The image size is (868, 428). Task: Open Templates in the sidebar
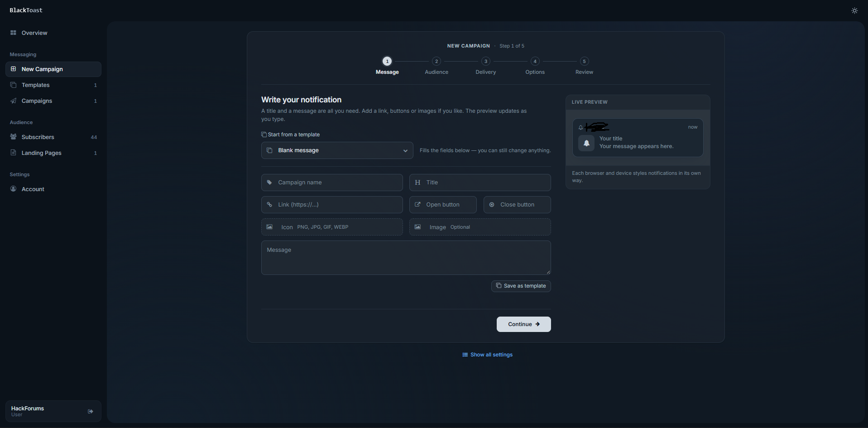pyautogui.click(x=53, y=85)
